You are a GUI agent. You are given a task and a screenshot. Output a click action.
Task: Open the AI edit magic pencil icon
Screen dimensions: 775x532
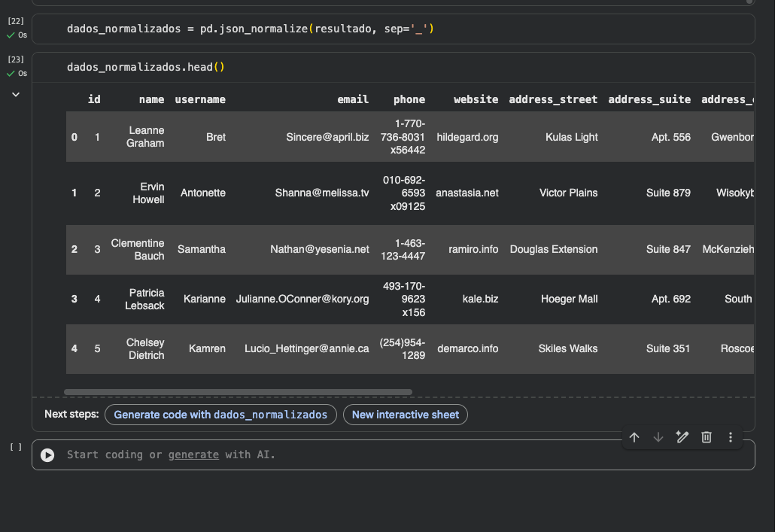pos(682,437)
